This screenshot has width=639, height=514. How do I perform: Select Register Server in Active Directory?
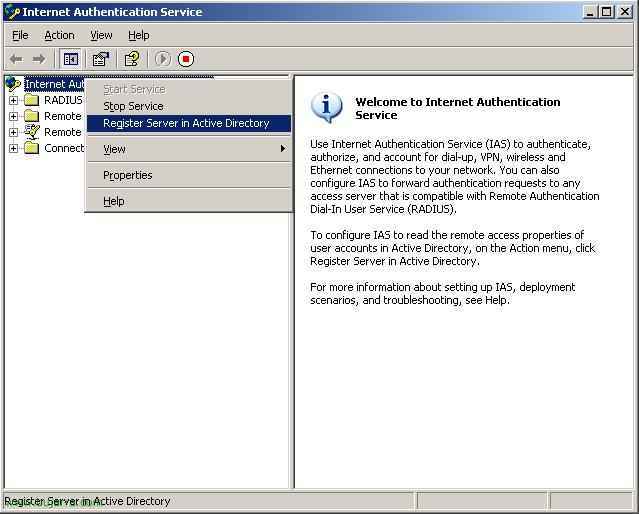click(189, 124)
